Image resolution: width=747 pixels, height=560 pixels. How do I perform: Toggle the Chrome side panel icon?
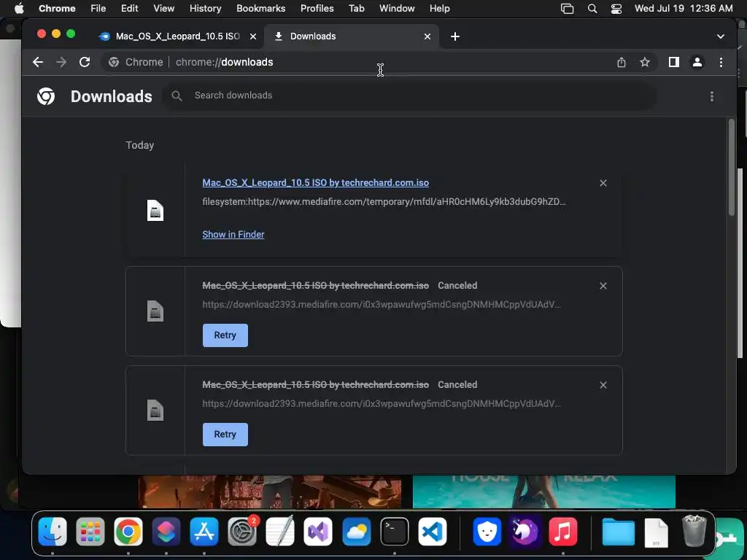point(673,62)
